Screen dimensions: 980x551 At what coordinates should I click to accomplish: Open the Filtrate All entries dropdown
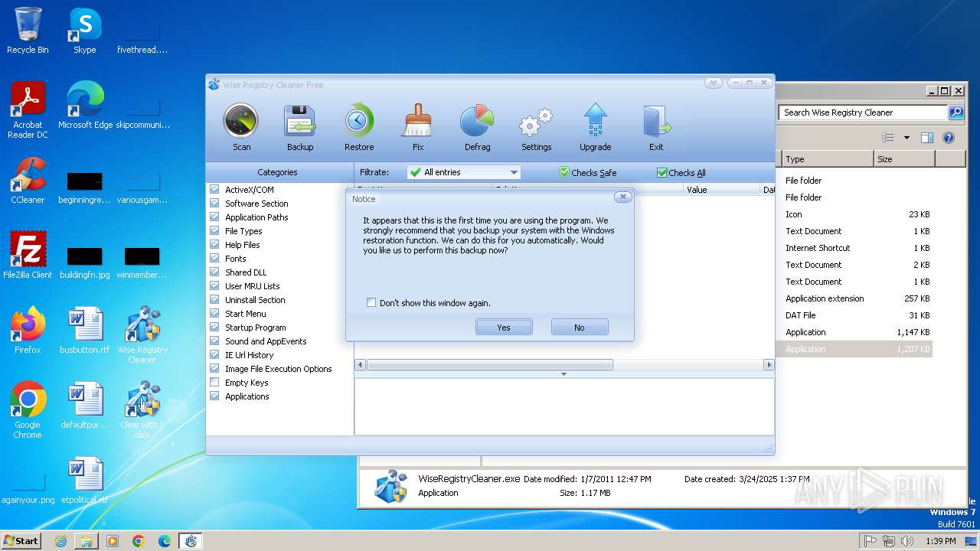point(464,172)
